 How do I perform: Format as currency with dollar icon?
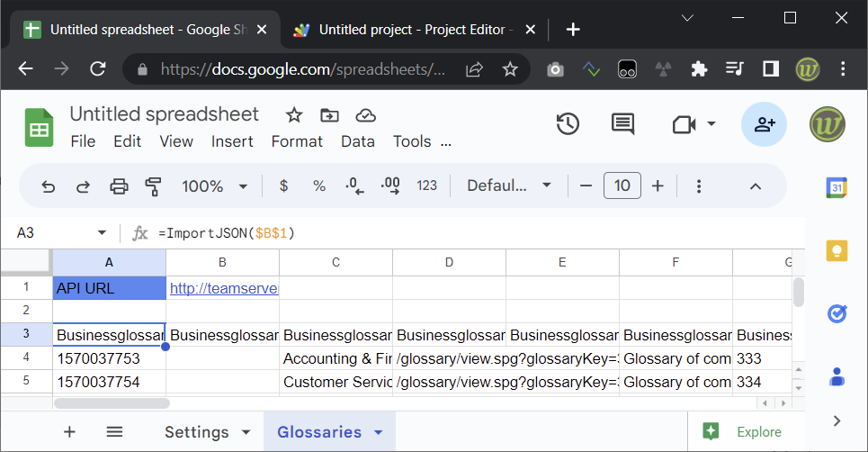click(283, 185)
